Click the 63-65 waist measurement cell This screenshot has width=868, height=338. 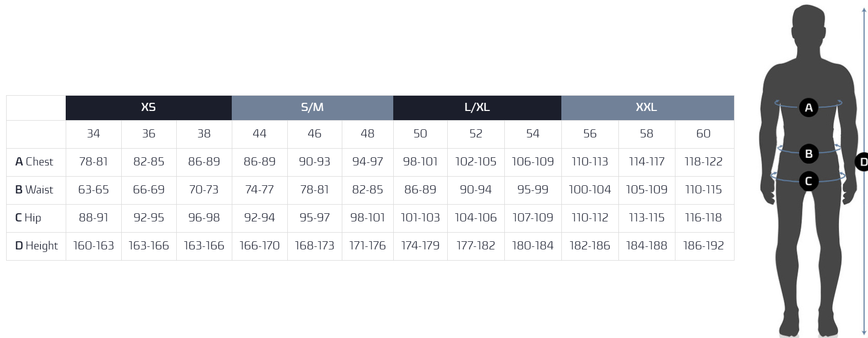pyautogui.click(x=93, y=190)
